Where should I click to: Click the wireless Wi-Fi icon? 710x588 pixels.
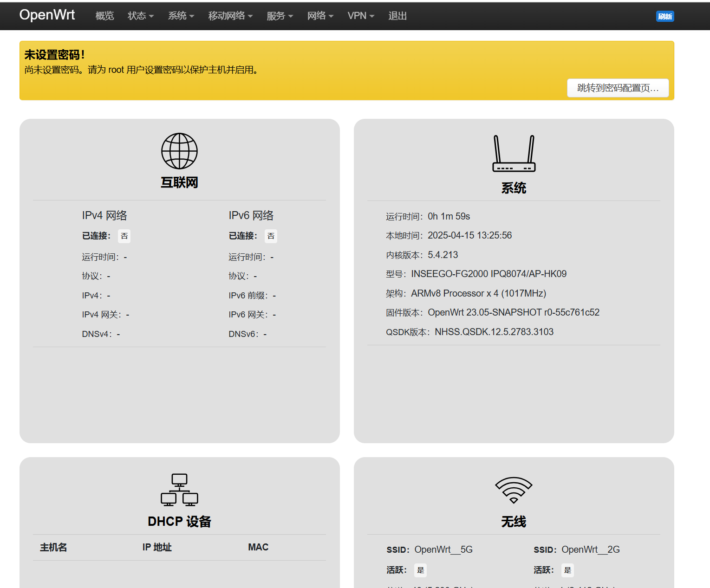point(514,490)
